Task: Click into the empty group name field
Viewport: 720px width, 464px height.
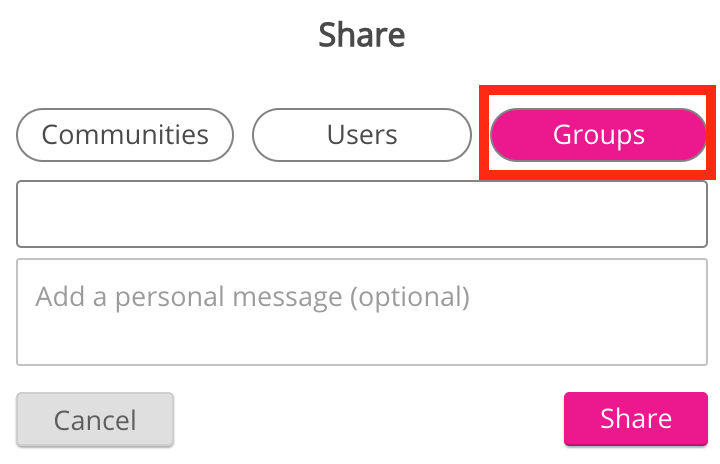Action: click(361, 213)
